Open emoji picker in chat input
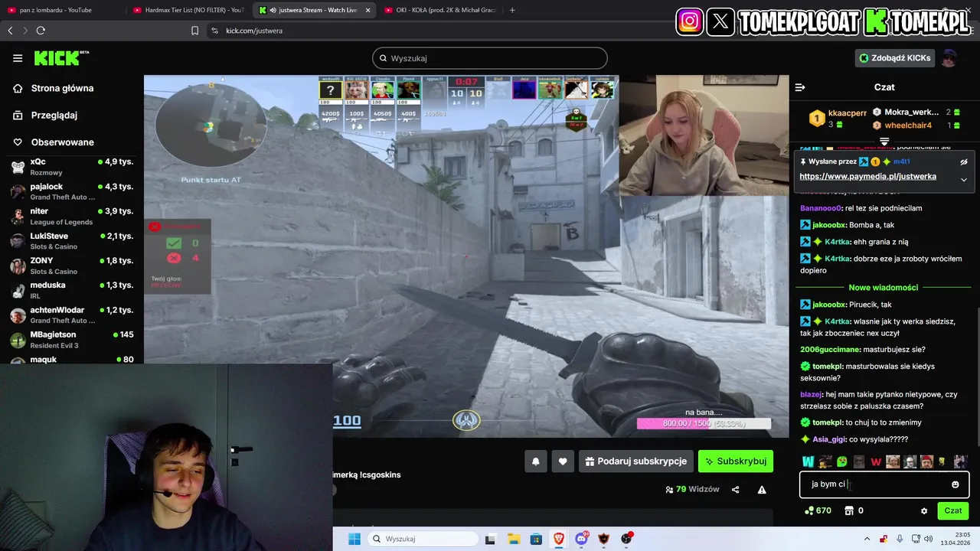 coord(955,484)
